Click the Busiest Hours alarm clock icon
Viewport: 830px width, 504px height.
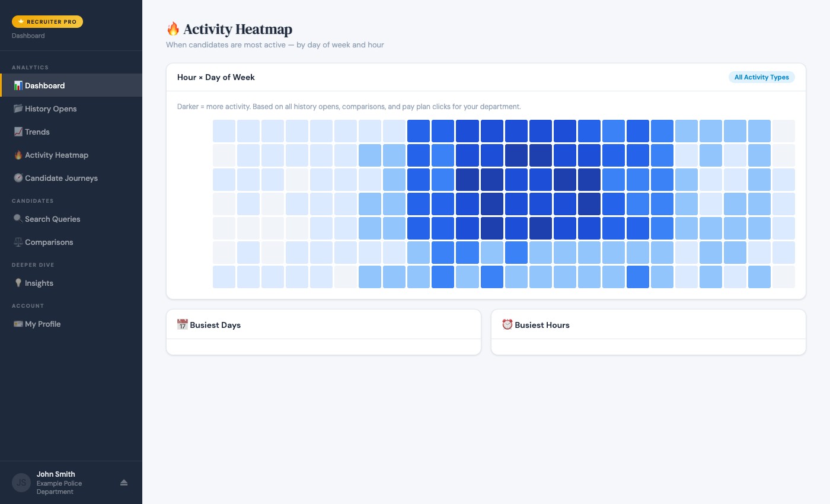coord(507,324)
